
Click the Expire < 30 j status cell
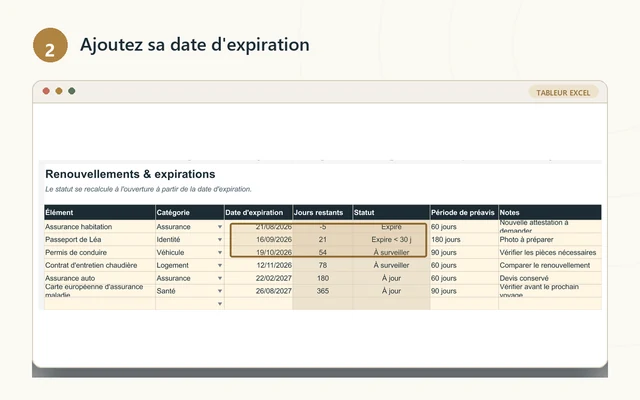pyautogui.click(x=391, y=240)
